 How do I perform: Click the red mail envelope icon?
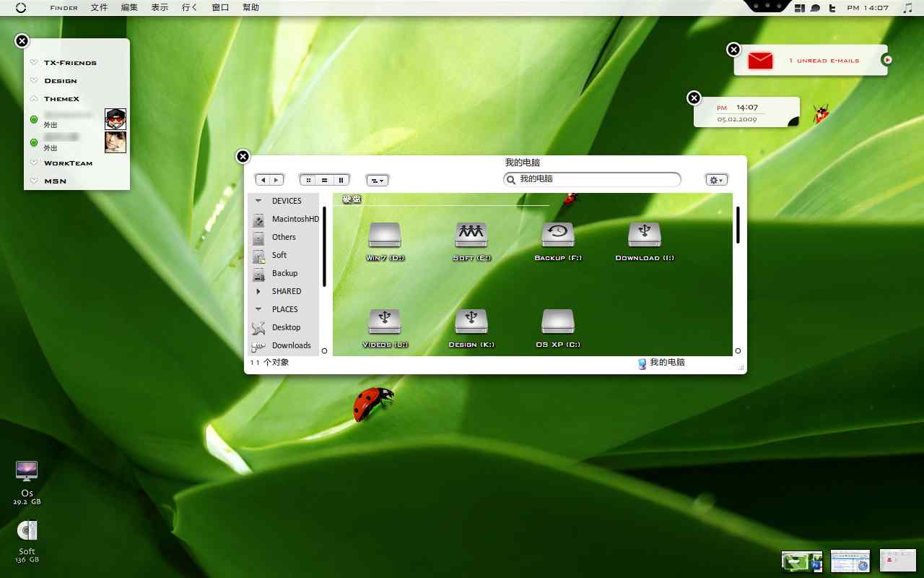[x=760, y=61]
